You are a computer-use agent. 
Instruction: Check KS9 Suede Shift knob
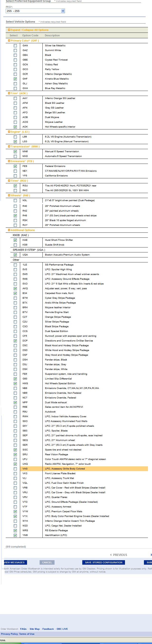point(15,245)
